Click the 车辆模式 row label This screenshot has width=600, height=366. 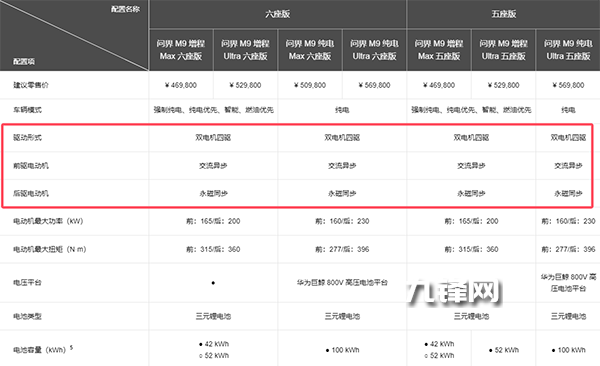pyautogui.click(x=28, y=110)
